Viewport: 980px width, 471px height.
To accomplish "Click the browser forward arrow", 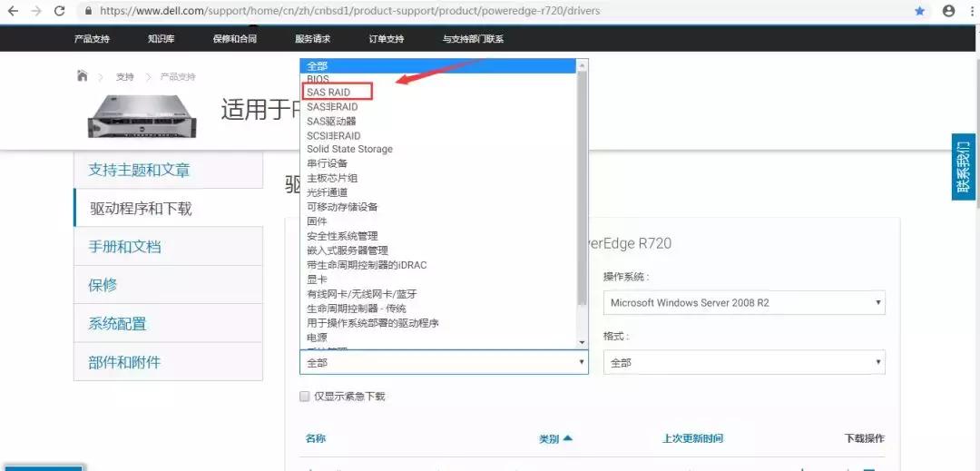I will [36, 11].
